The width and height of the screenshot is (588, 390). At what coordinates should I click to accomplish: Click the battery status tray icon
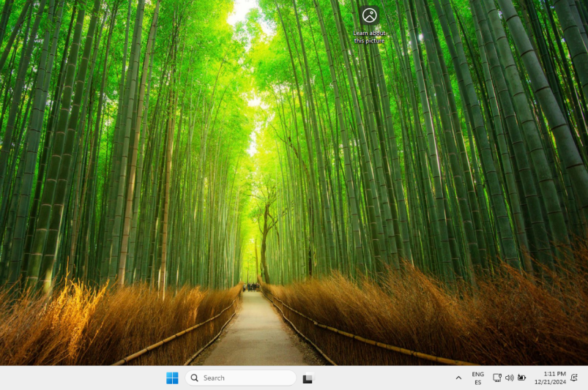(x=521, y=378)
